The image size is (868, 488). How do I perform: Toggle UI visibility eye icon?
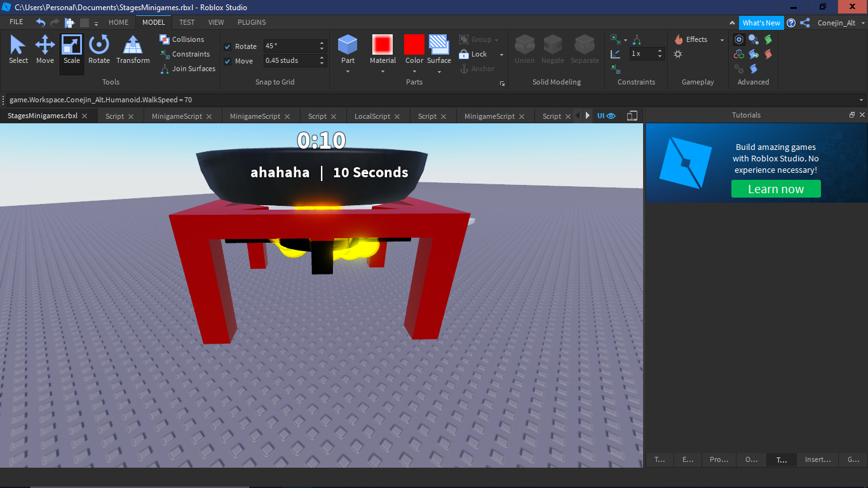click(x=611, y=116)
